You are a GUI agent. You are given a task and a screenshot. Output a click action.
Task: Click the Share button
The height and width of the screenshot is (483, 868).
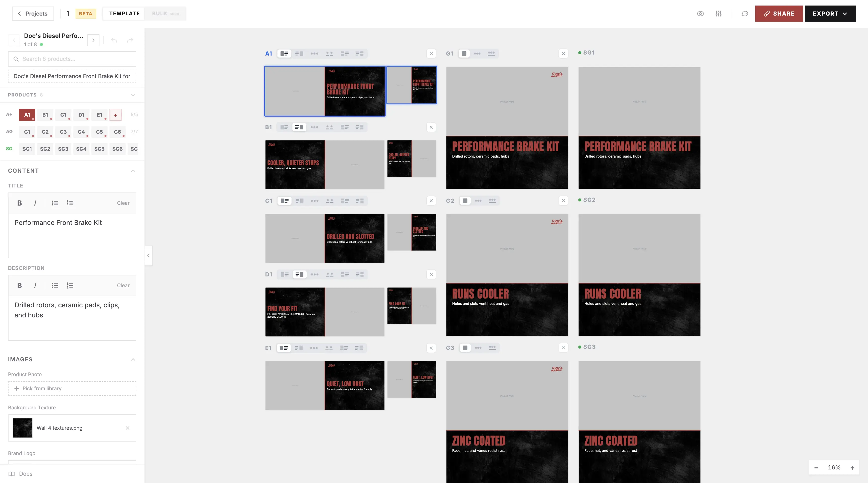tap(779, 14)
